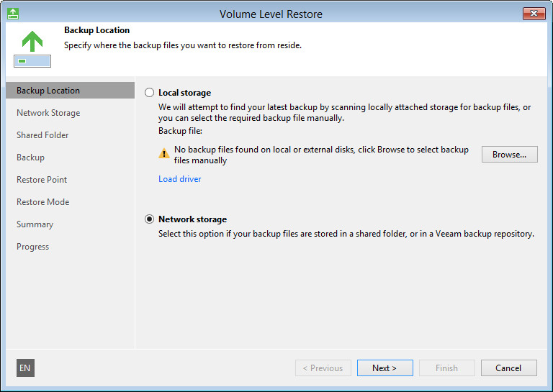Screen dimensions: 553x392
Task: Select the Restore Mode step
Action: coord(43,202)
